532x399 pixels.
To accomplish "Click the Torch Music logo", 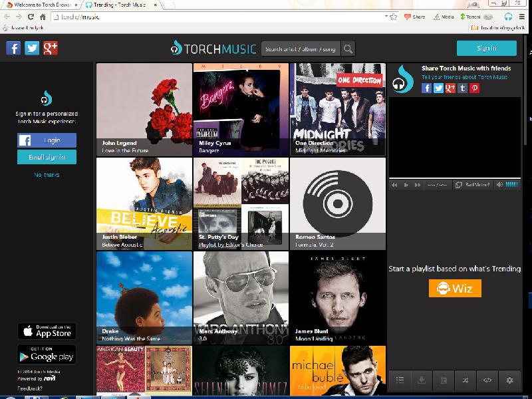I will coord(213,49).
